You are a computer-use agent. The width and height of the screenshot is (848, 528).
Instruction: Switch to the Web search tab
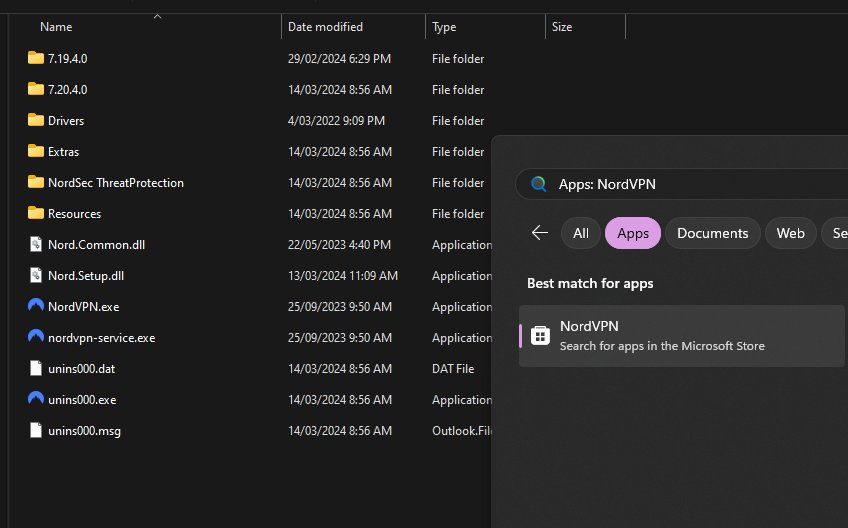[790, 233]
